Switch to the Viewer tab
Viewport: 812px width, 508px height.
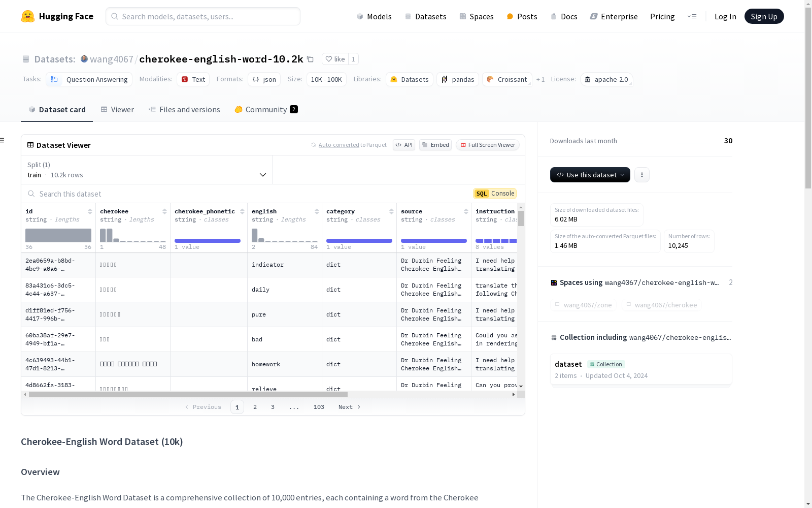(117, 110)
